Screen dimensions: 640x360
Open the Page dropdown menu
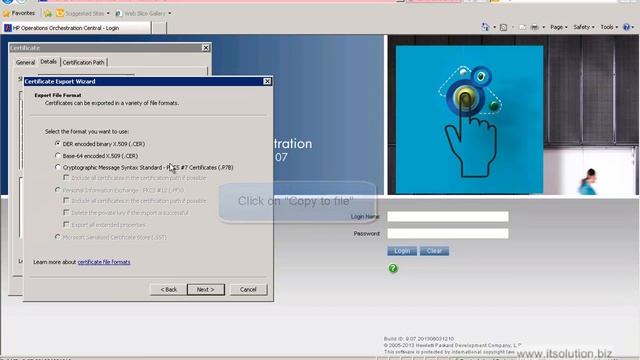558,27
